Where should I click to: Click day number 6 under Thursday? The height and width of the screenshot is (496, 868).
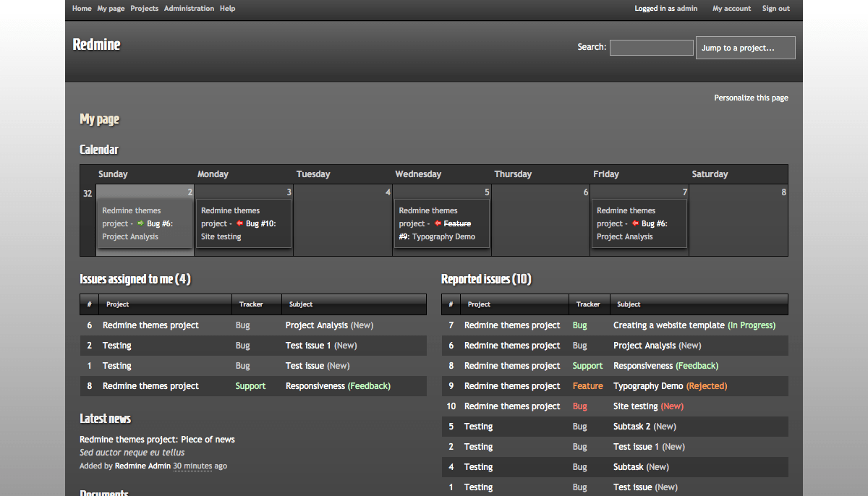(x=586, y=192)
